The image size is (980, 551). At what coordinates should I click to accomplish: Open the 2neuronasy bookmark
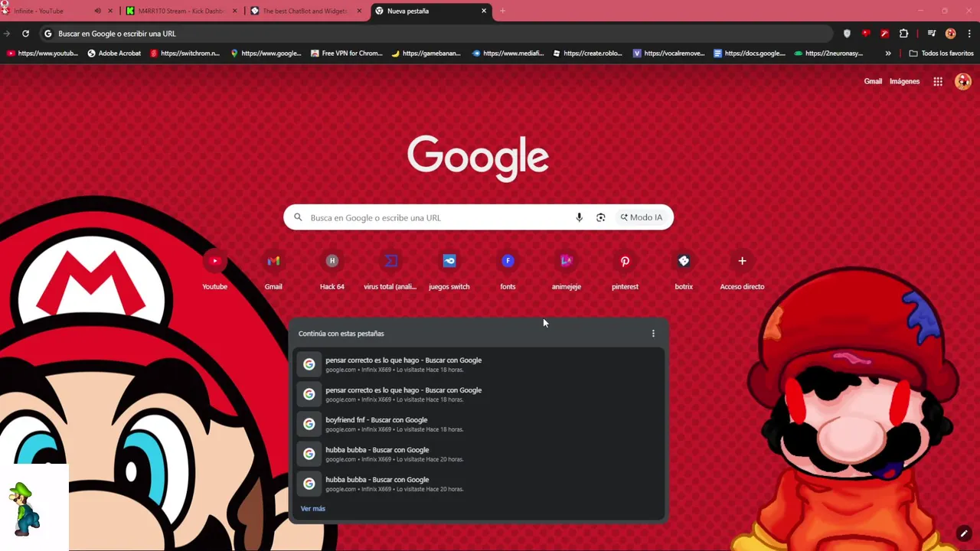(x=829, y=54)
